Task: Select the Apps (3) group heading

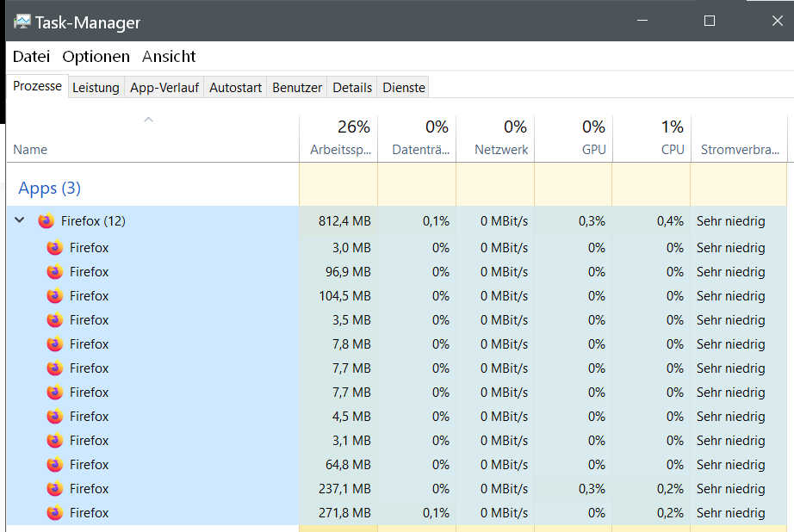Action: click(x=50, y=188)
